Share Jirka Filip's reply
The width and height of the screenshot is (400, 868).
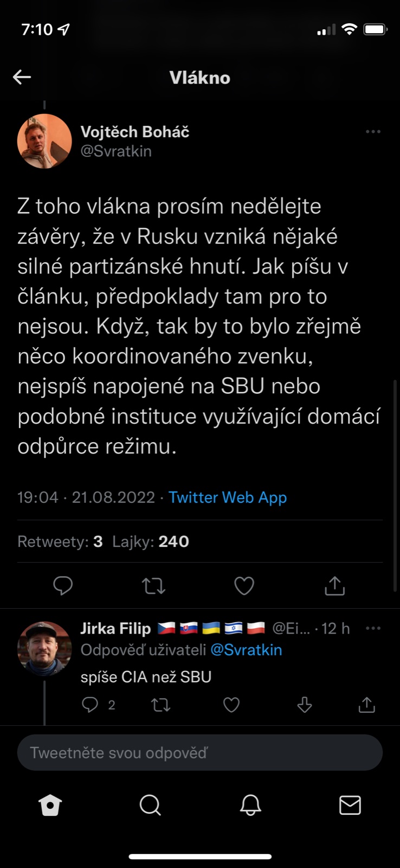coord(367,705)
